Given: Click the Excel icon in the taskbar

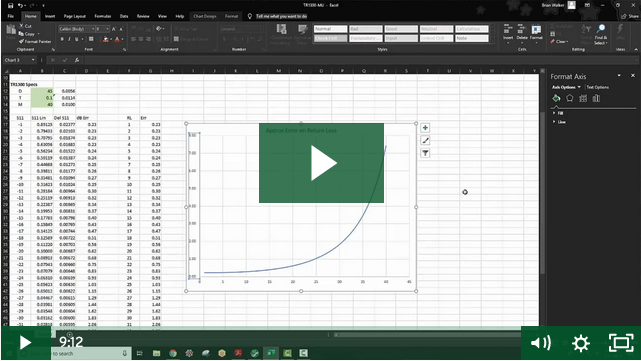Looking at the screenshot, I should coord(271,353).
